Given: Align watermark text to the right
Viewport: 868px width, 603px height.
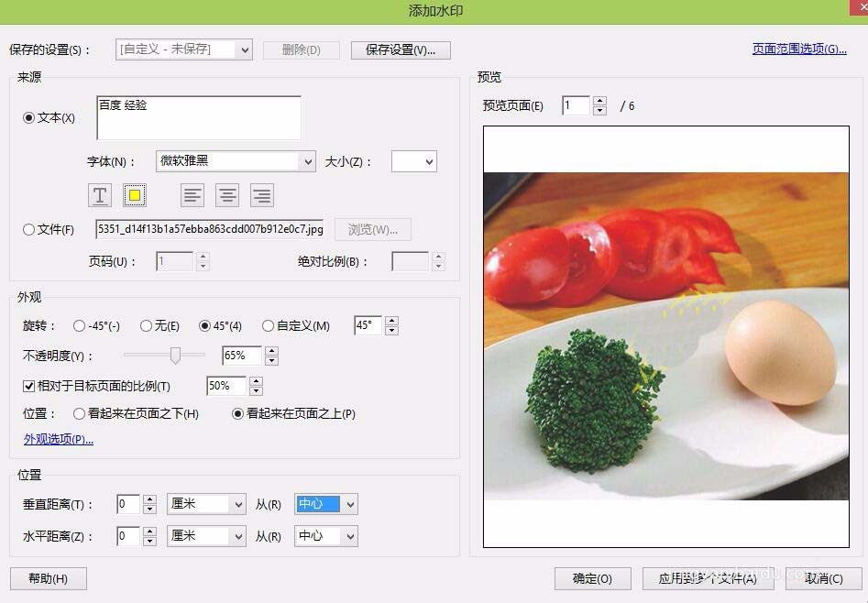Looking at the screenshot, I should [261, 195].
